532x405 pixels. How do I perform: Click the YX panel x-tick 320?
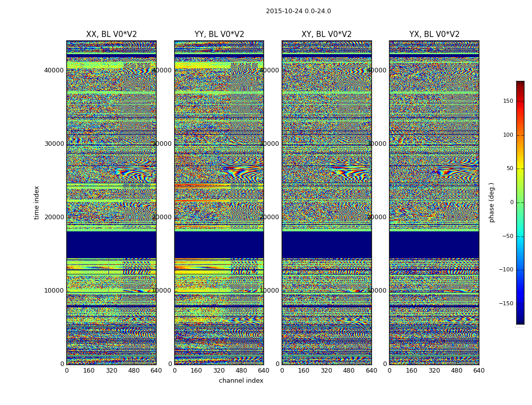[434, 371]
